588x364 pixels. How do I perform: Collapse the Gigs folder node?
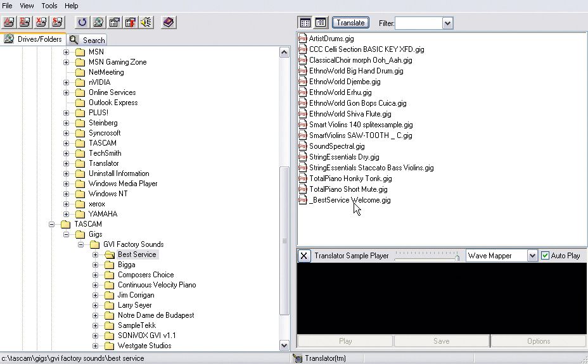(x=67, y=234)
